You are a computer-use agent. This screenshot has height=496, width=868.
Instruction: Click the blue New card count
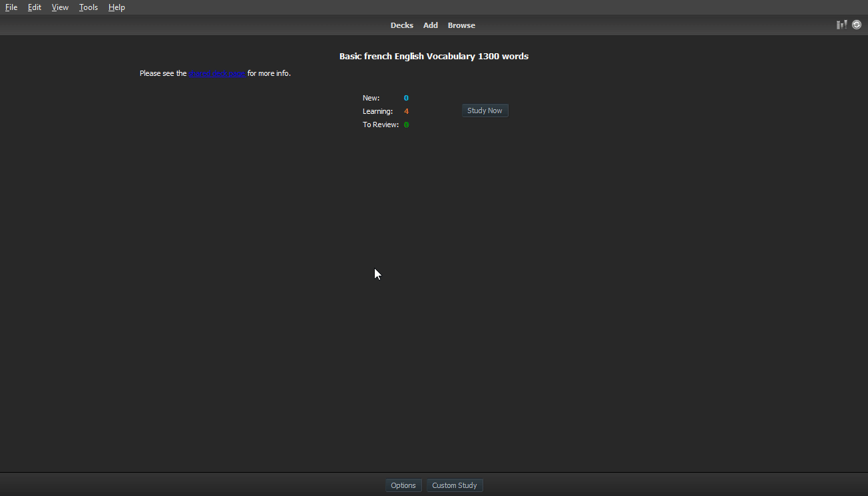pyautogui.click(x=406, y=98)
